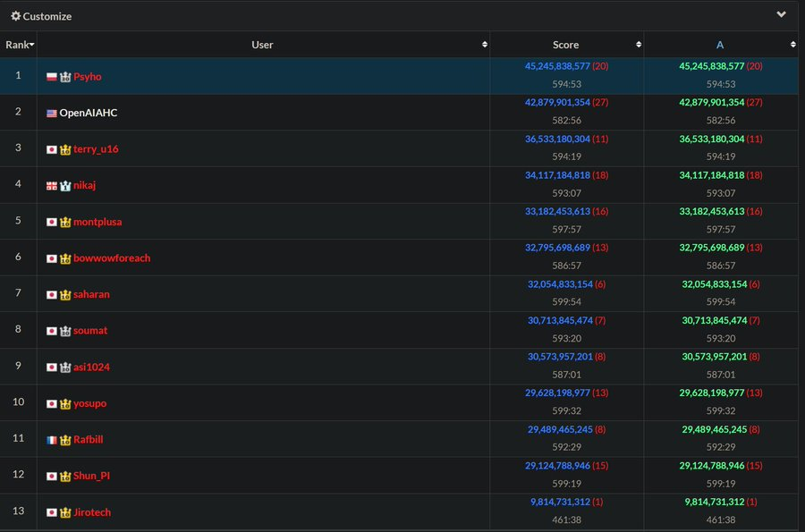
Task: Open saharan user profile
Action: coord(91,294)
